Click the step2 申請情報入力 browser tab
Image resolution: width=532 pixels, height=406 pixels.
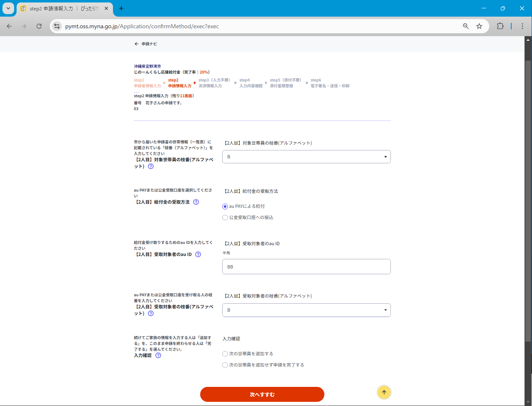point(62,8)
